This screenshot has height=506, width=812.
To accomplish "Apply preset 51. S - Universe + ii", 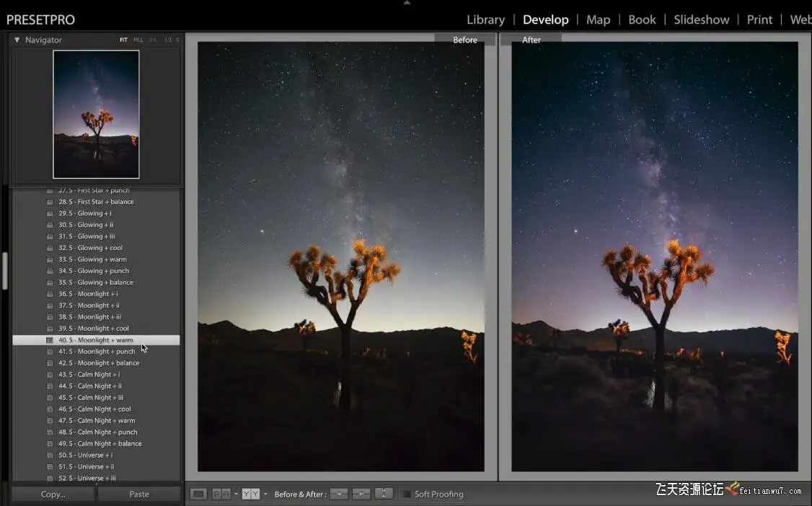I will (x=97, y=466).
